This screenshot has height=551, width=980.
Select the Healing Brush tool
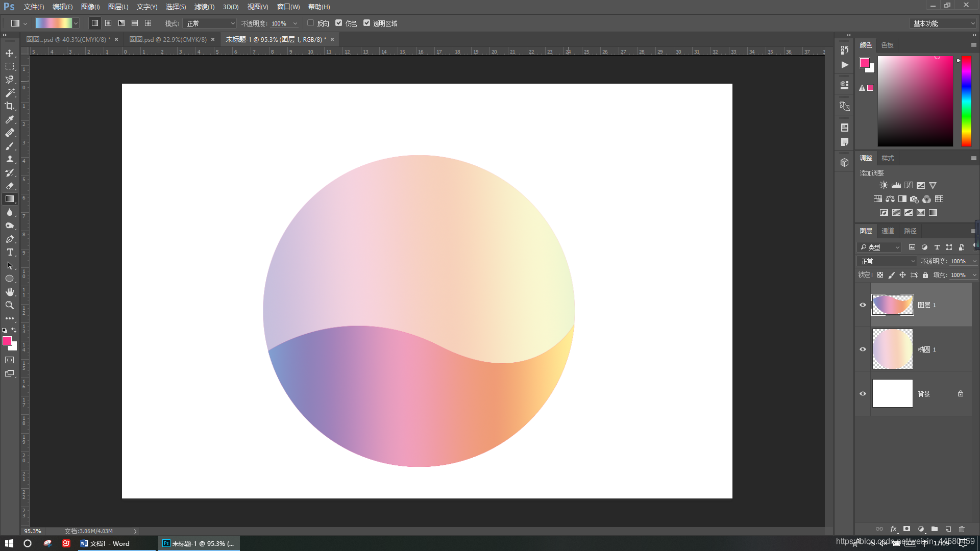(x=10, y=133)
